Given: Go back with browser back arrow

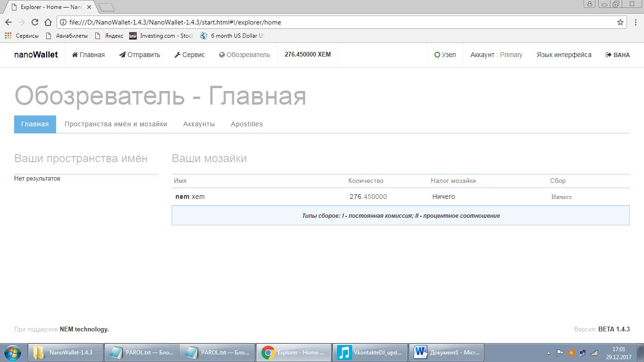Looking at the screenshot, I should point(8,22).
